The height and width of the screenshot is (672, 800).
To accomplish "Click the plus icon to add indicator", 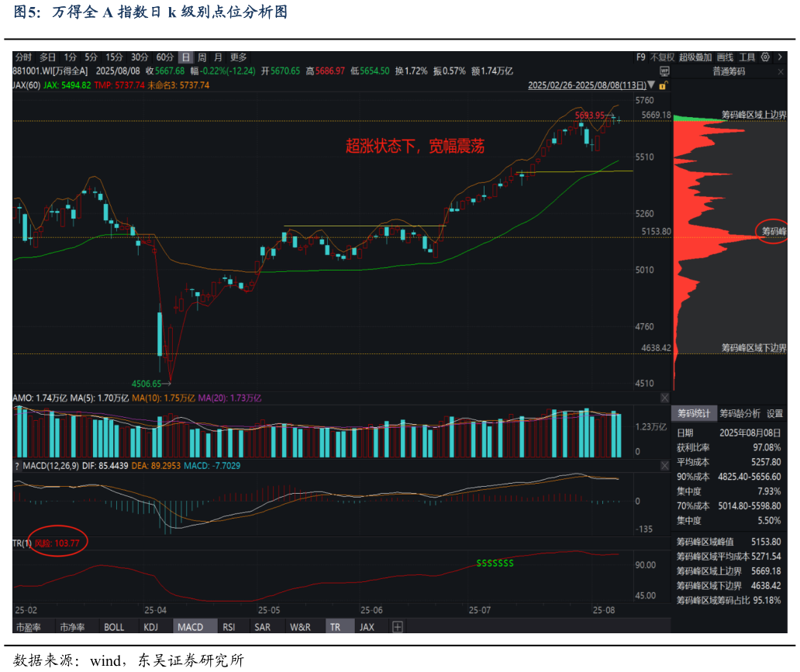I will pyautogui.click(x=398, y=627).
